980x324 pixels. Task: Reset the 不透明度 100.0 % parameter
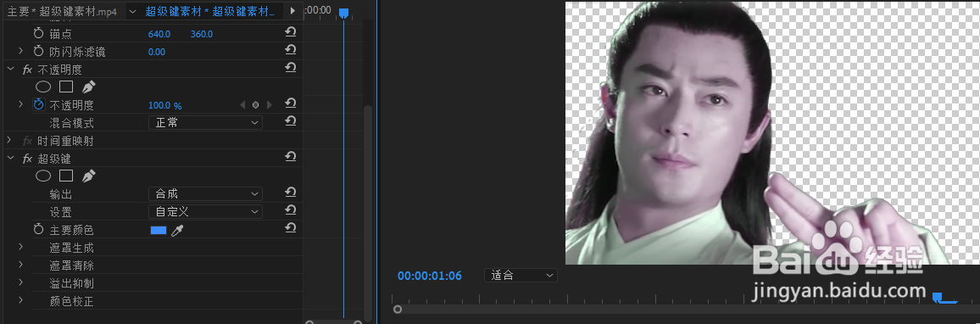(x=291, y=103)
